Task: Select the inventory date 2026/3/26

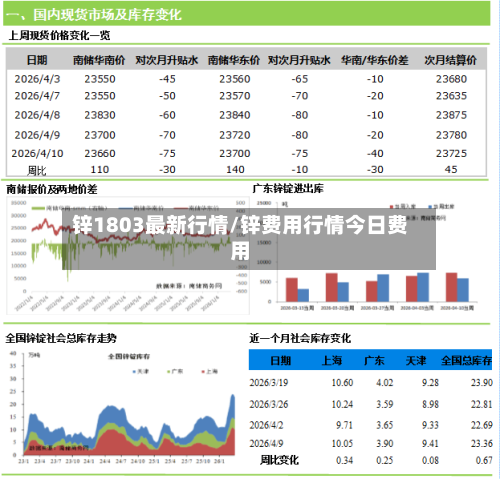Action: [269, 404]
